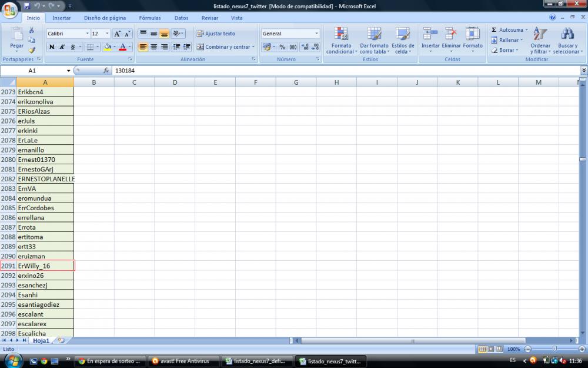The height and width of the screenshot is (368, 588).
Task: Click the Pegar paste icon
Action: [17, 37]
